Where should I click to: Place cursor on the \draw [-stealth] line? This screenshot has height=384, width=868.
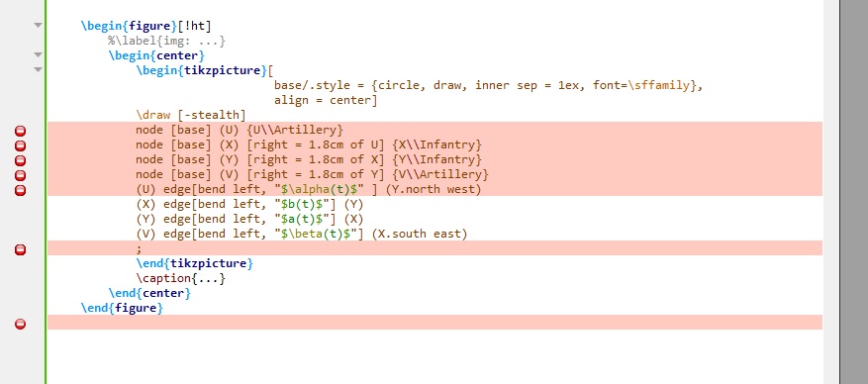tap(190, 115)
